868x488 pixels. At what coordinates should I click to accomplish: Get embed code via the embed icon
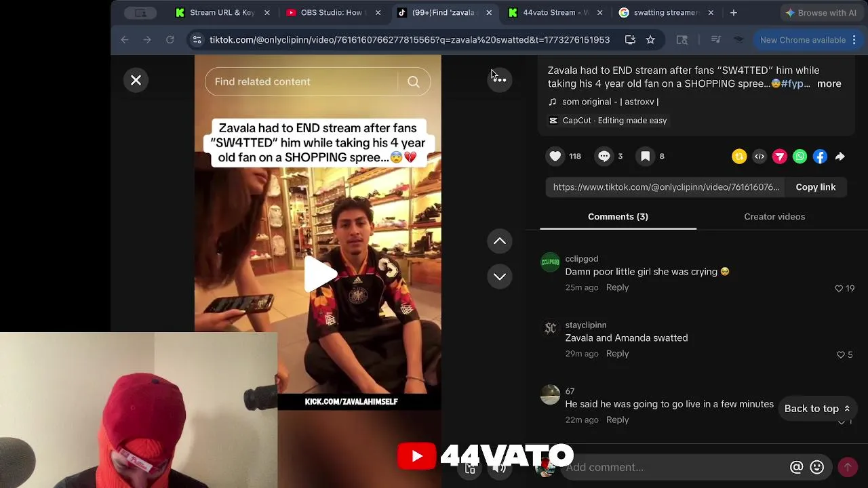tap(759, 157)
